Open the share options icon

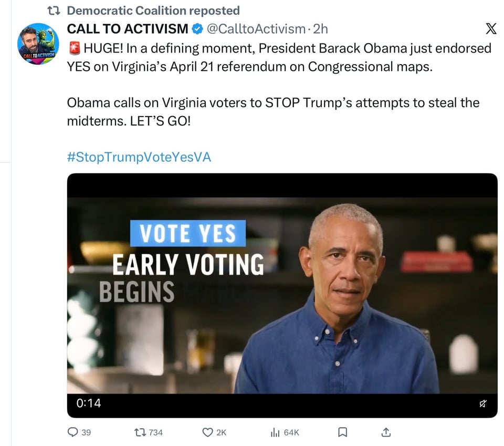386,432
